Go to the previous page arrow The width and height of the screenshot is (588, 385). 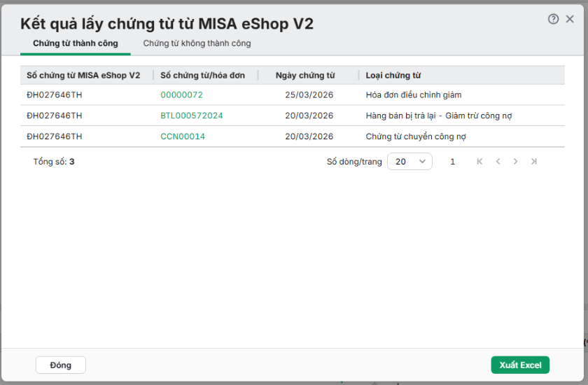click(x=498, y=162)
